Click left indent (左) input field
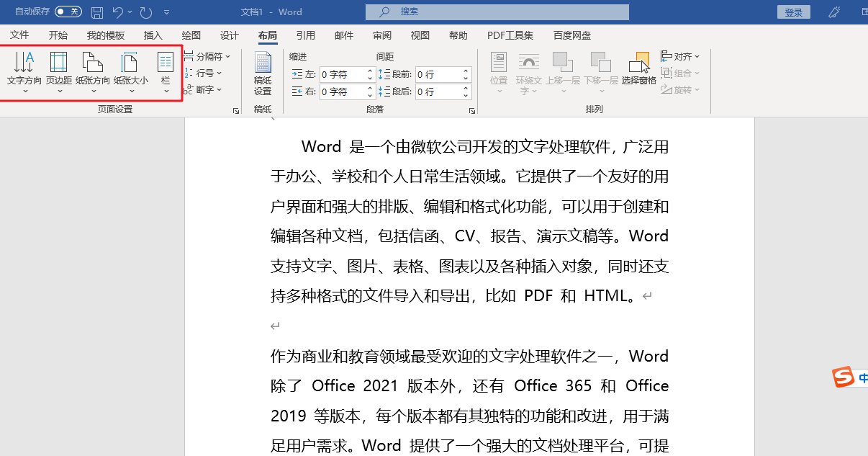Viewport: 868px width, 456px height. (x=343, y=74)
